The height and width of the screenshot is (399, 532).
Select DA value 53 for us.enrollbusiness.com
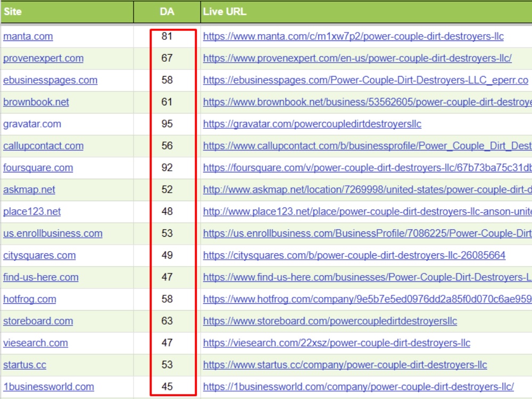point(167,234)
